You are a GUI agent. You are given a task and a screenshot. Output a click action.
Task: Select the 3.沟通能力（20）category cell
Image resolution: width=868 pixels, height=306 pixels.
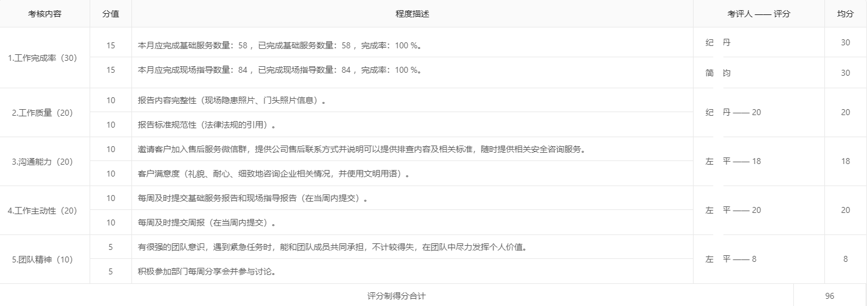(45, 162)
